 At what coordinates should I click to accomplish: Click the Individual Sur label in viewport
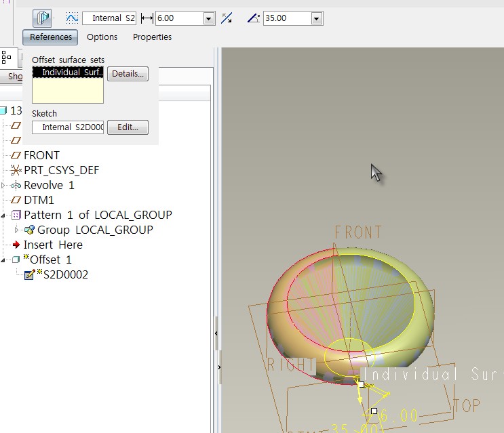point(432,374)
